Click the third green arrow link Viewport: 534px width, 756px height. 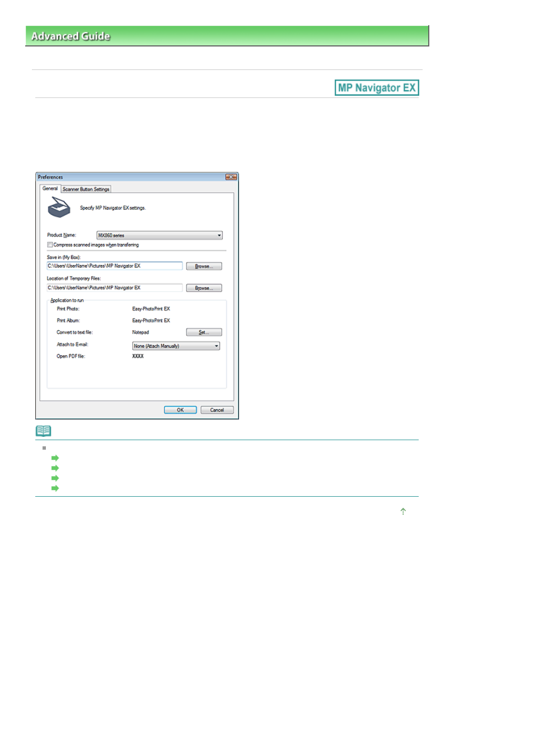click(x=55, y=478)
